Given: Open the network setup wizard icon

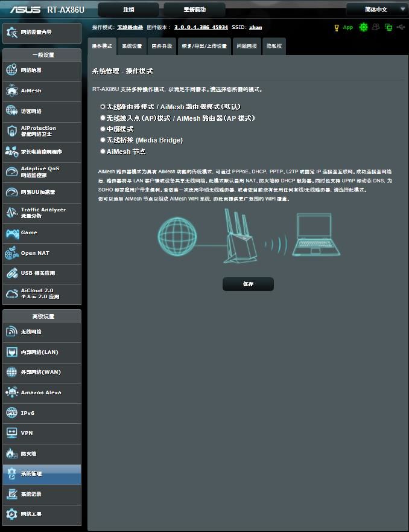Looking at the screenshot, I should click(x=12, y=33).
